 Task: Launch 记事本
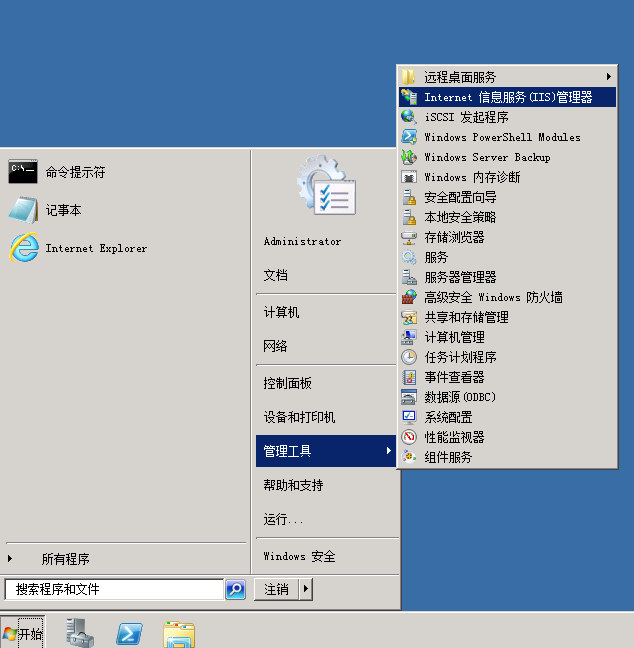pyautogui.click(x=63, y=210)
